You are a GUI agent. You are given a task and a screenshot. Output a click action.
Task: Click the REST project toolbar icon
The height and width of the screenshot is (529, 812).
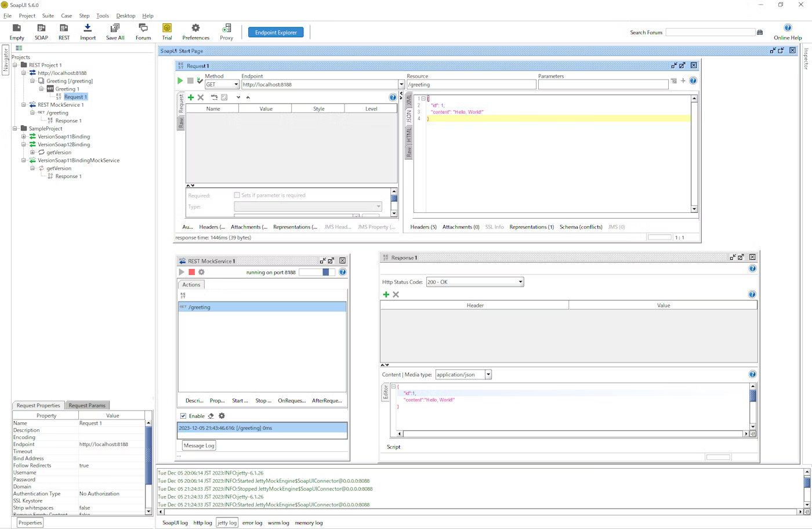tap(64, 28)
